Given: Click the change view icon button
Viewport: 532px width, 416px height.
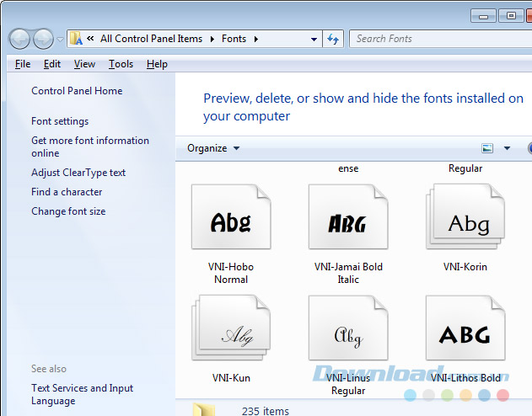Looking at the screenshot, I should 487,148.
